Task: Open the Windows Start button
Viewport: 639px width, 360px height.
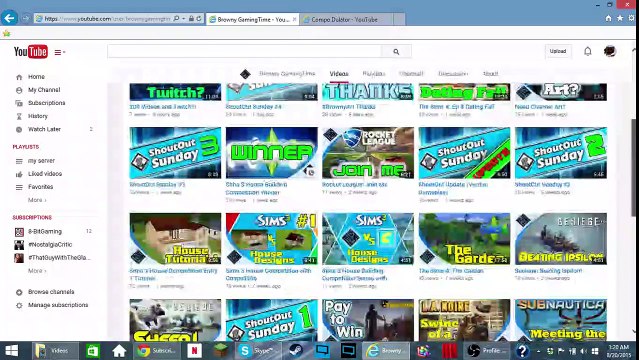Action: [11, 351]
